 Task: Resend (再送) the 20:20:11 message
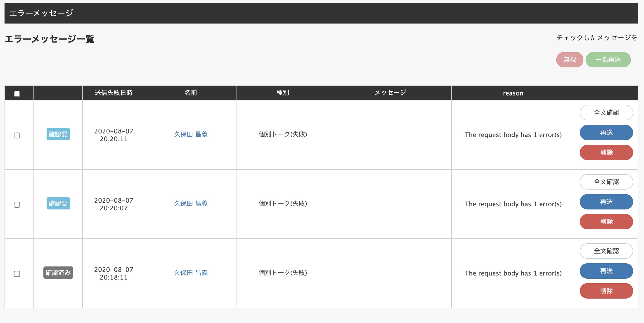(606, 133)
